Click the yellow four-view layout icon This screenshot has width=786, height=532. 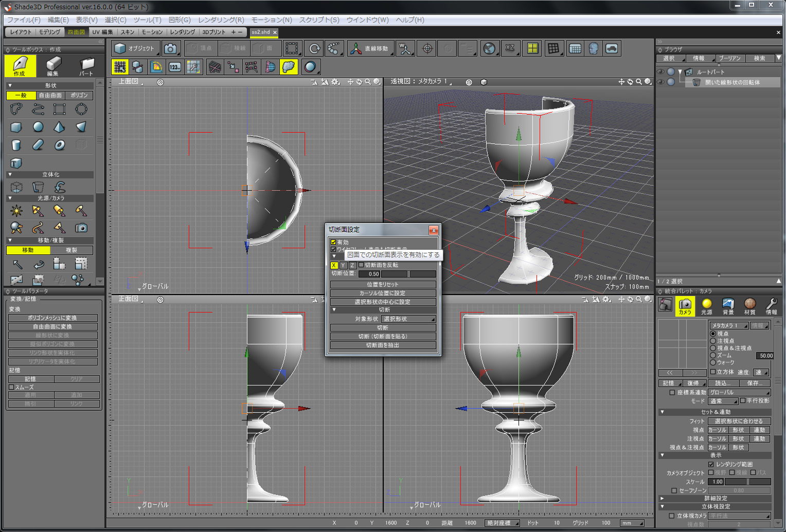coord(532,48)
